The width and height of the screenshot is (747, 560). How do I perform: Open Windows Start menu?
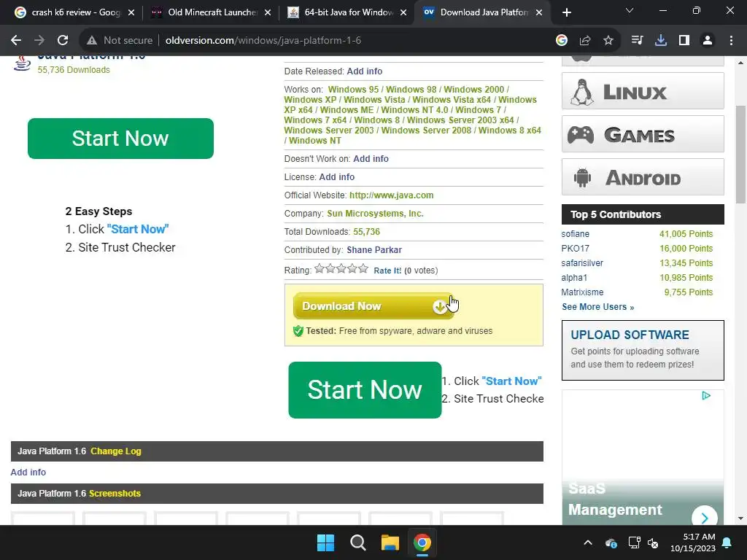(x=326, y=542)
